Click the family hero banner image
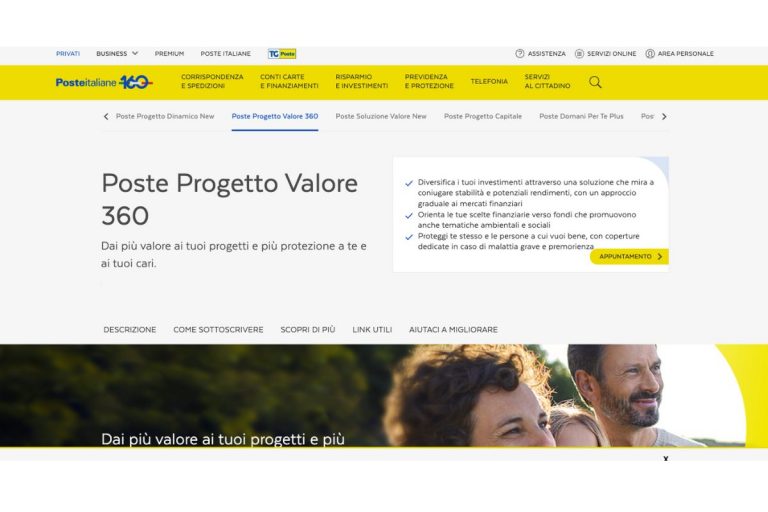The height and width of the screenshot is (512, 768). (384, 395)
